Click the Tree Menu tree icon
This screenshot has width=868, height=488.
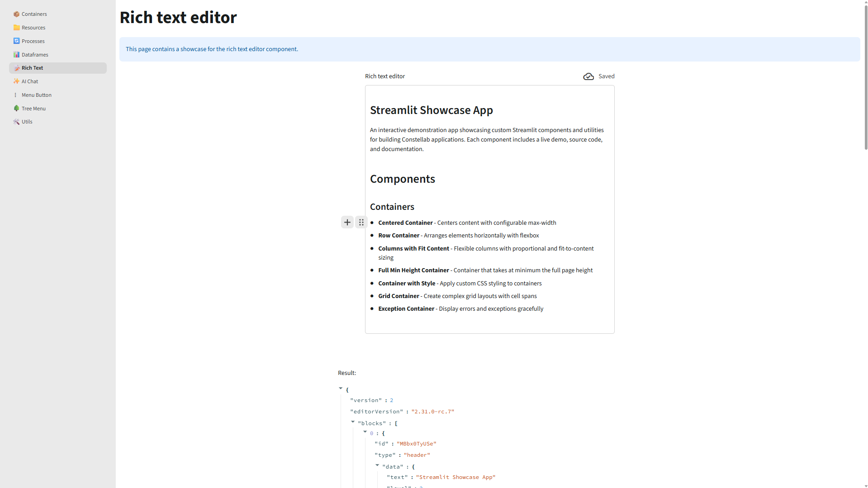(x=16, y=109)
